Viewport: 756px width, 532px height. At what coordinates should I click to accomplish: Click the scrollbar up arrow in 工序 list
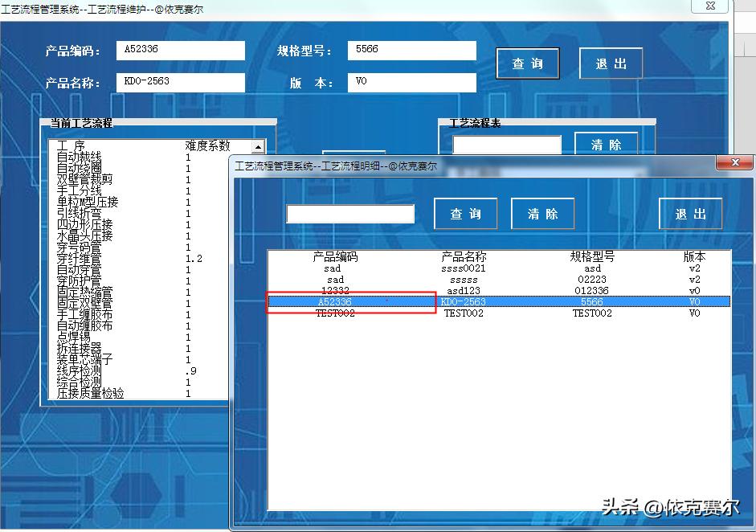pyautogui.click(x=259, y=145)
